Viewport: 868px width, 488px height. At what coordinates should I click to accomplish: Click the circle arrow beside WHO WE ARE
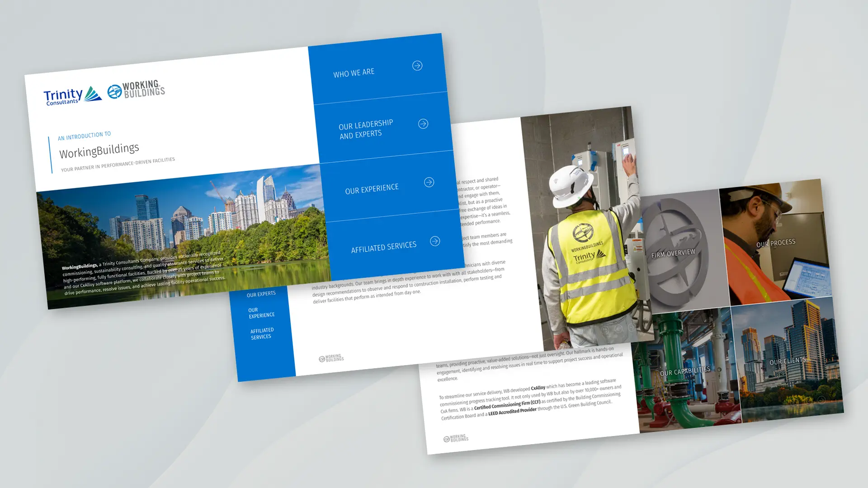pos(417,66)
